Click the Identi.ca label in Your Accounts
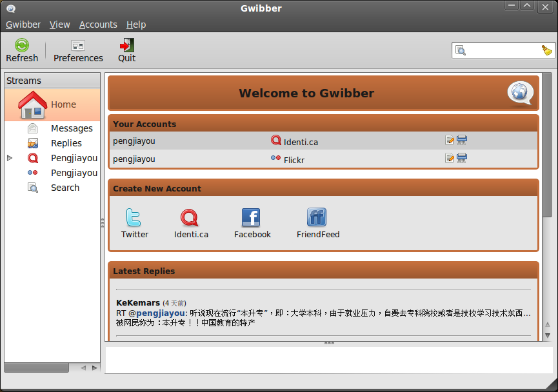This screenshot has width=558, height=392. [301, 142]
